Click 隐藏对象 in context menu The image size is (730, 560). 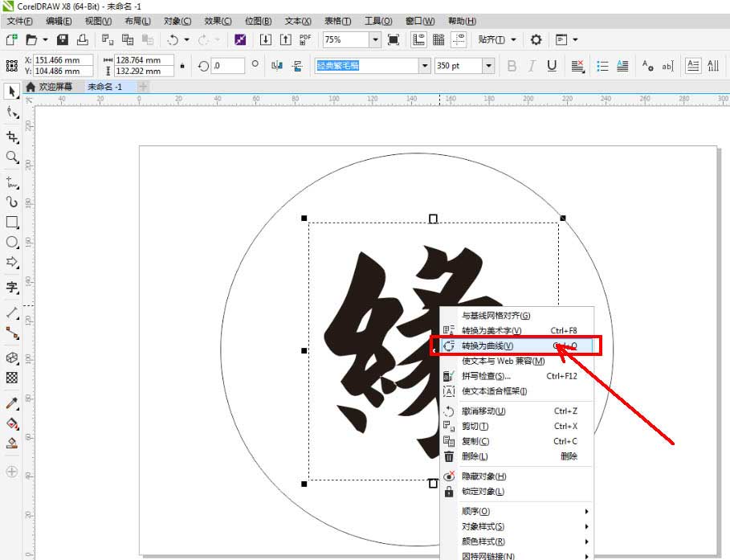click(x=516, y=476)
